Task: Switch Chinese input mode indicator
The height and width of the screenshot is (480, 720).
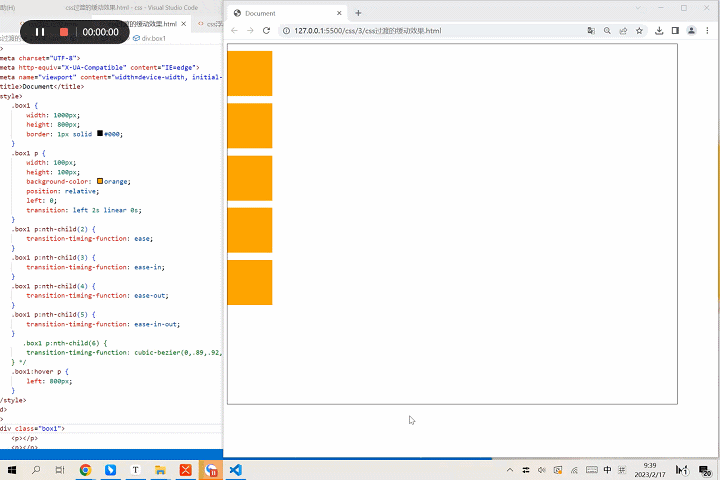Action: coord(608,470)
